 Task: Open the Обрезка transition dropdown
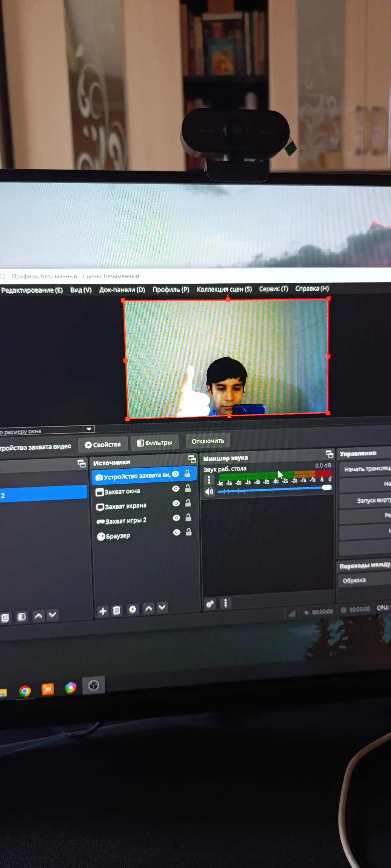pos(364,580)
